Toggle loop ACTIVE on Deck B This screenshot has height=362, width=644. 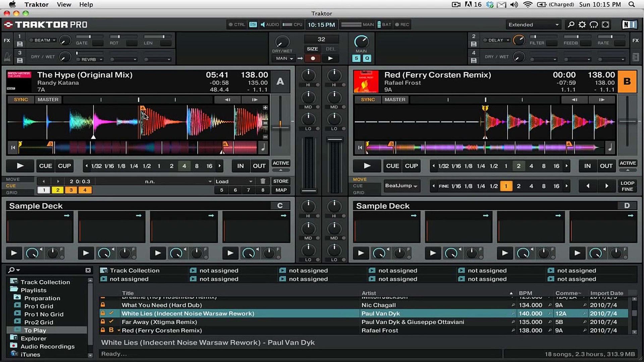pos(628,163)
